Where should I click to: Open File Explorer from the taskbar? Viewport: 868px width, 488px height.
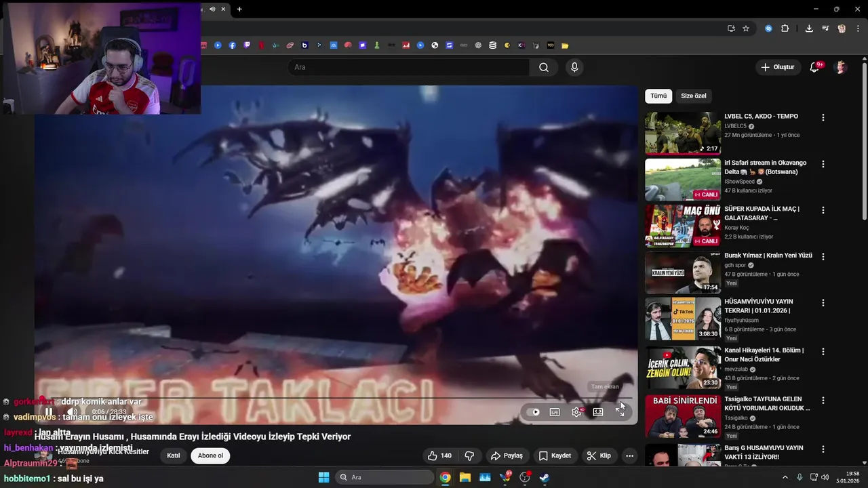(465, 477)
